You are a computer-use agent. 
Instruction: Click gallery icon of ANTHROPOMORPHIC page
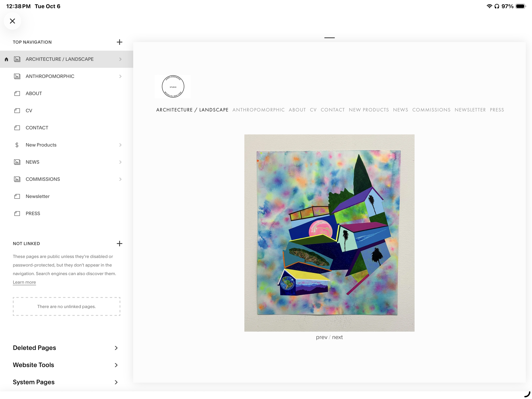point(17,76)
